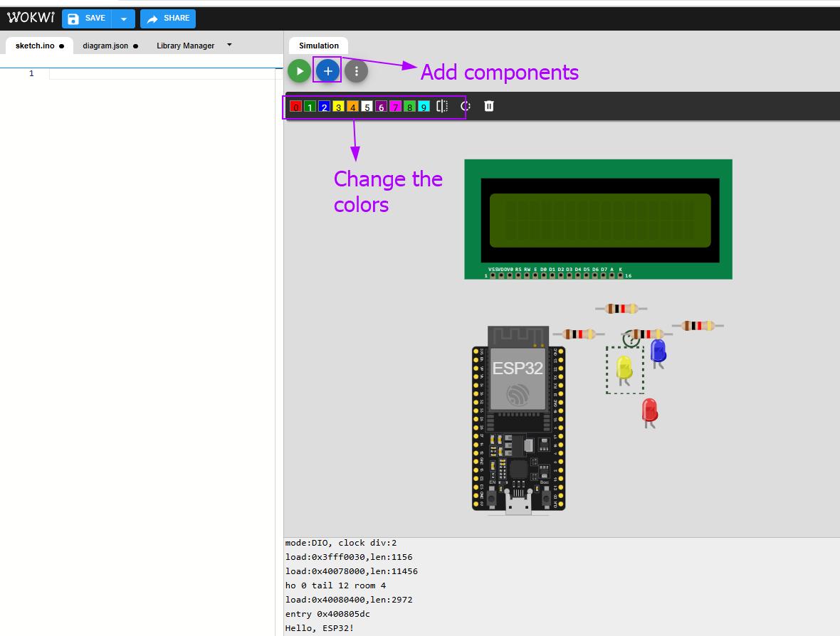This screenshot has width=840, height=636.
Task: Click the 'Hello, ESP32!' serial output line
Action: (x=320, y=628)
